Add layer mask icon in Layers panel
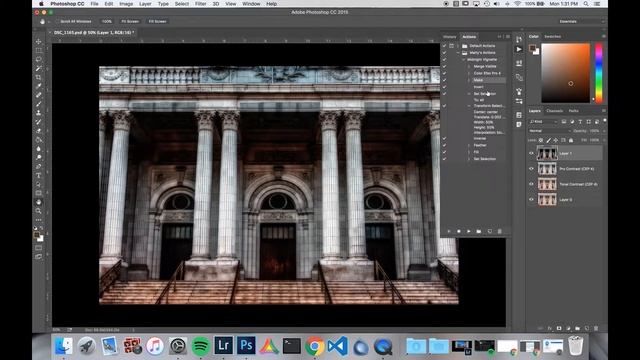 559,328
